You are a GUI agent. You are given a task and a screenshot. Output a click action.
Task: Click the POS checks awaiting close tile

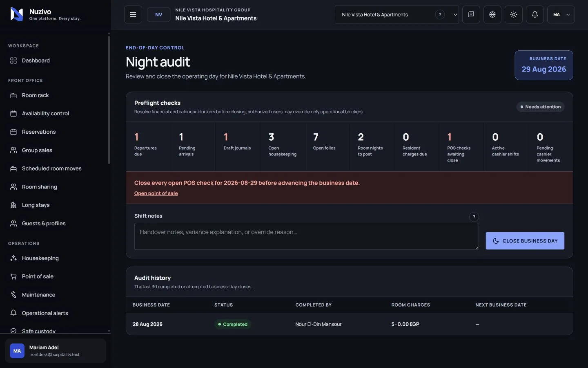pos(461,147)
